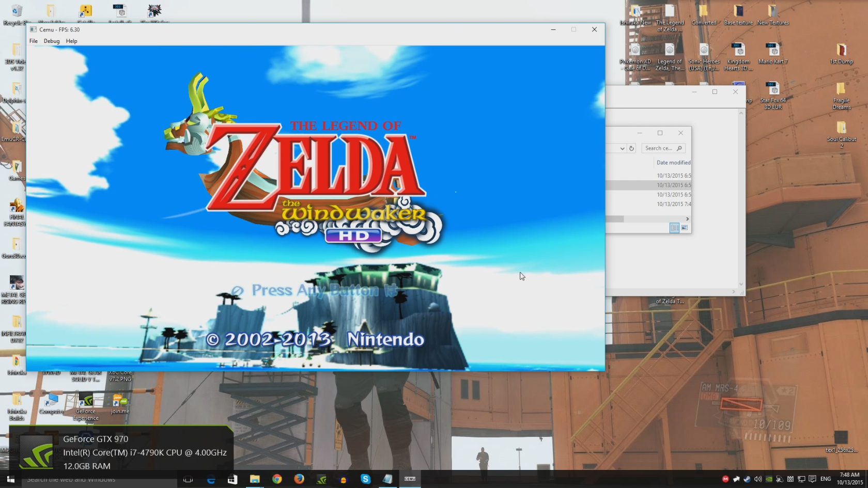868x488 pixels.
Task: Switch Explorer to large icons view
Action: 685,228
